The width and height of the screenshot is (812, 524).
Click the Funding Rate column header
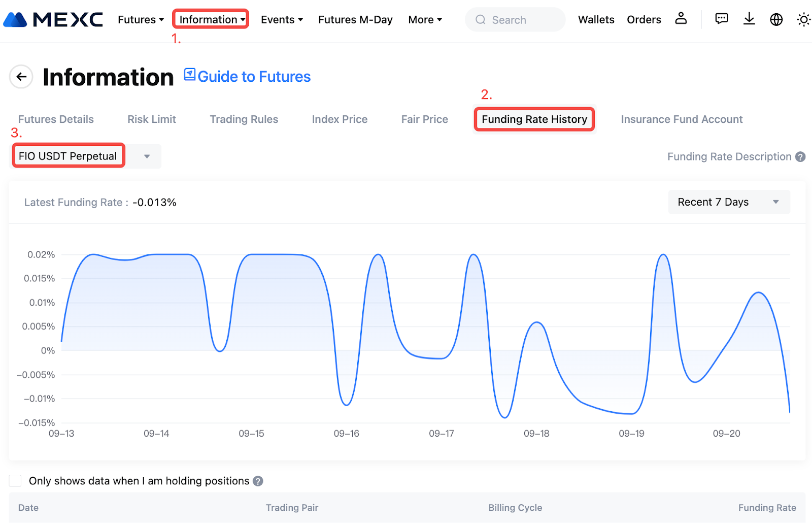[766, 507]
